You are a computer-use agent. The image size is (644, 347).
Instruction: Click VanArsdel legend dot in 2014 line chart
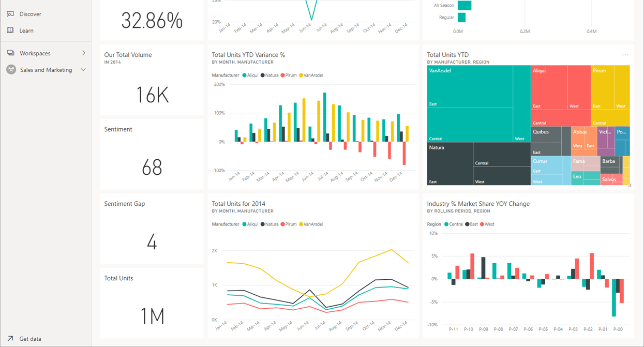click(x=301, y=224)
